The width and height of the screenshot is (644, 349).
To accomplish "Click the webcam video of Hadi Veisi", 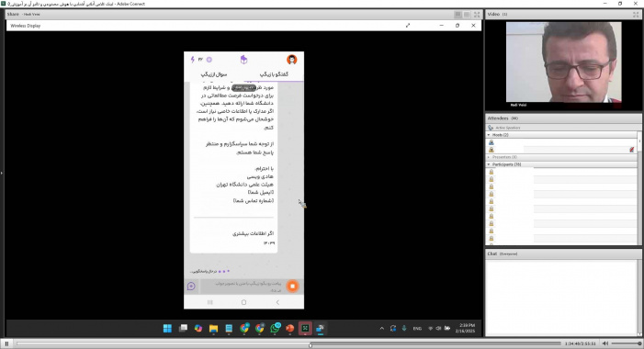I will pyautogui.click(x=563, y=62).
